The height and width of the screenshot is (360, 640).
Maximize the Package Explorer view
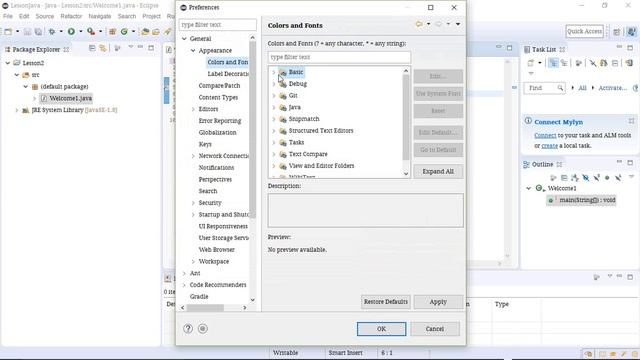tap(151, 48)
